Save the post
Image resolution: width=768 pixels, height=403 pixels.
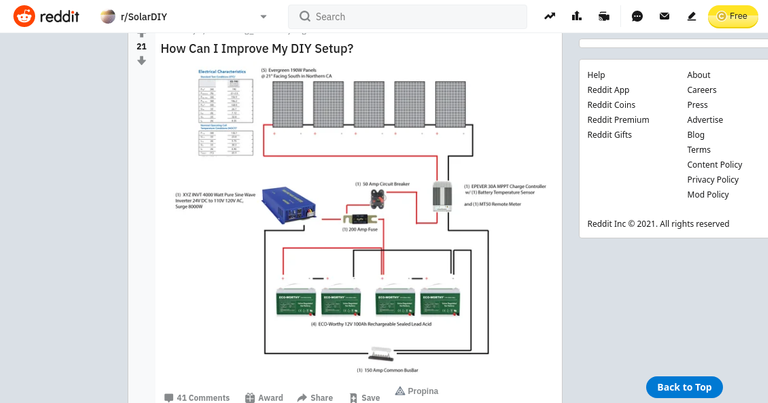click(364, 398)
